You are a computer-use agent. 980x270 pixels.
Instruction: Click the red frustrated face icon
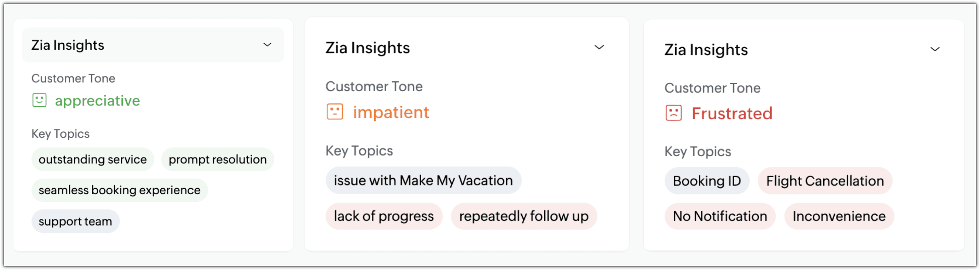[673, 113]
